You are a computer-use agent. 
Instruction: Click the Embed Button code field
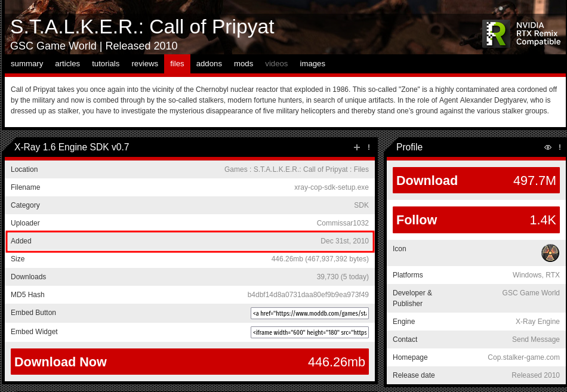(310, 313)
